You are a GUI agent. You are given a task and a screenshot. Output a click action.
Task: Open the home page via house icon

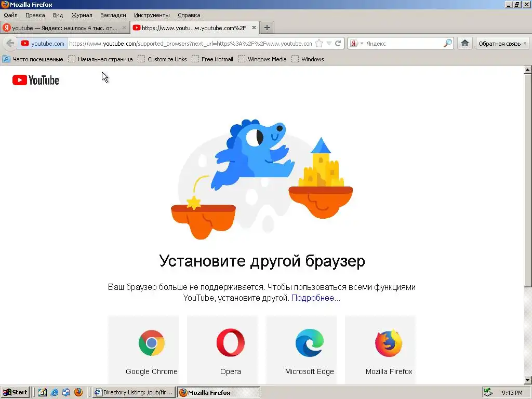pyautogui.click(x=465, y=43)
